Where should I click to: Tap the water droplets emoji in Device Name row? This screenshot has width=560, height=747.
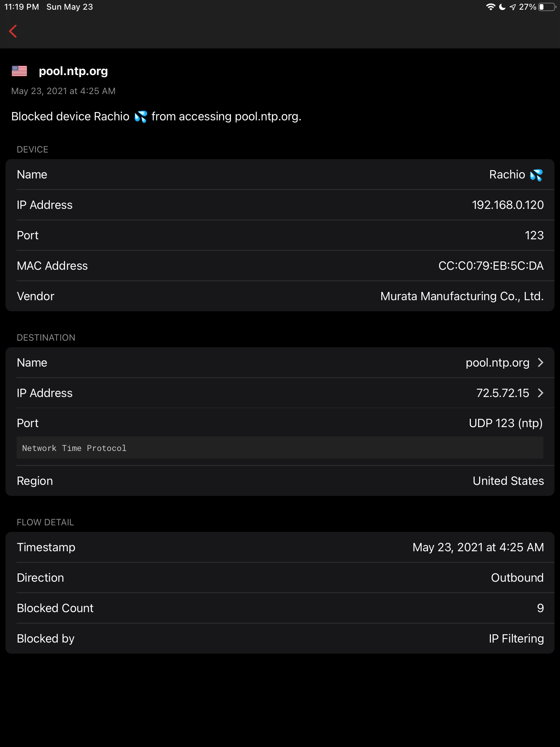[536, 175]
